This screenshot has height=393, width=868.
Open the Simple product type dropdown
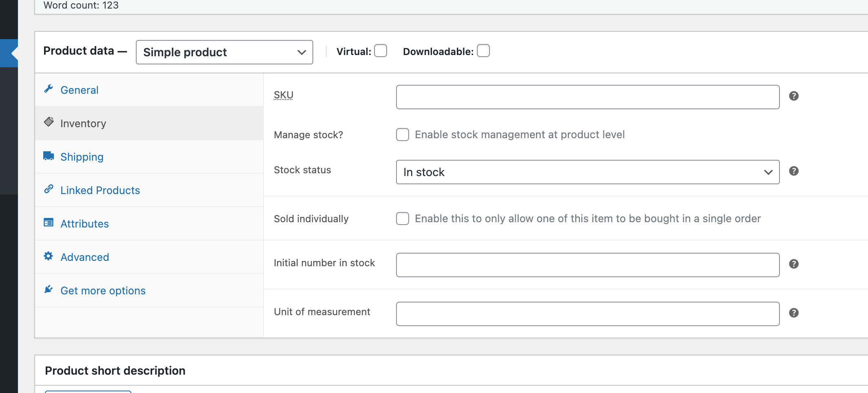coord(224,52)
